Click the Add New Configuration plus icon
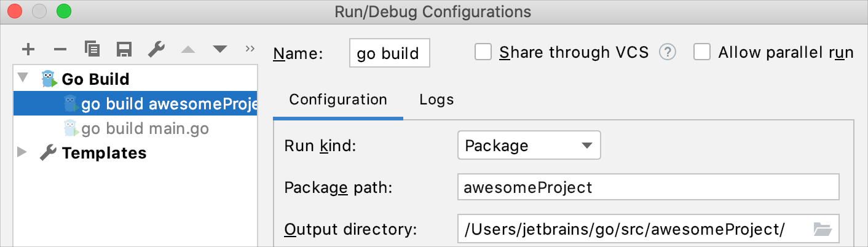The width and height of the screenshot is (868, 247). pyautogui.click(x=28, y=49)
